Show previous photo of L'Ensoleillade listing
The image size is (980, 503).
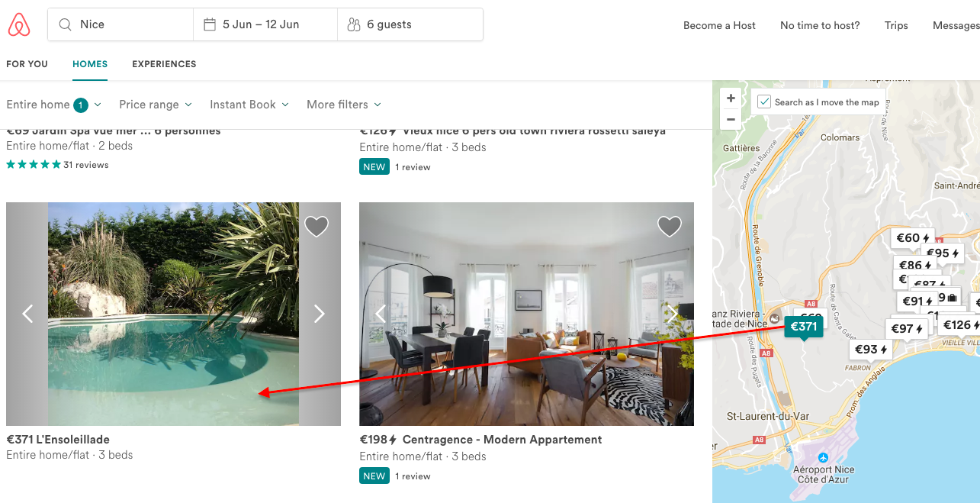[x=27, y=314]
